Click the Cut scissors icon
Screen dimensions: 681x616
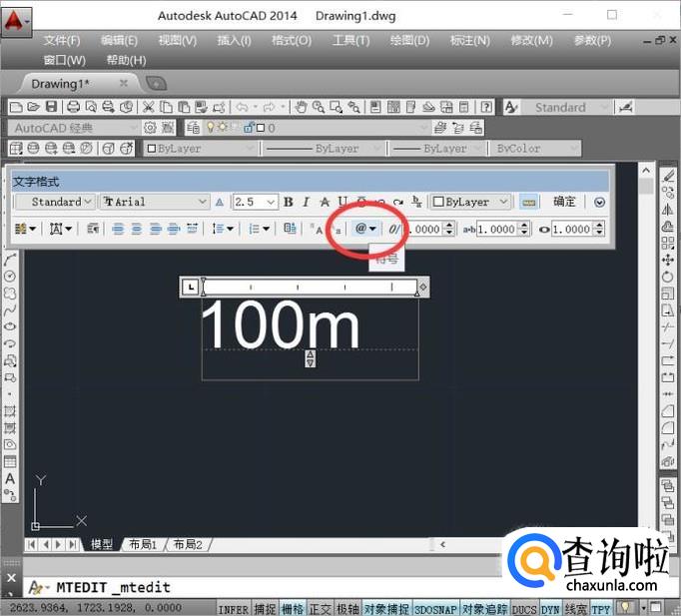pos(148,107)
